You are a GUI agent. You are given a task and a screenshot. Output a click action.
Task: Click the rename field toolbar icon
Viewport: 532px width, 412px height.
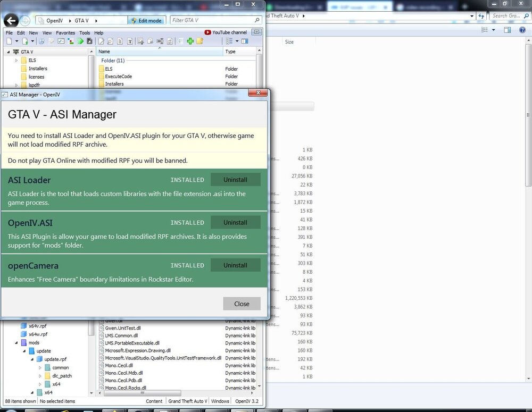click(x=160, y=41)
